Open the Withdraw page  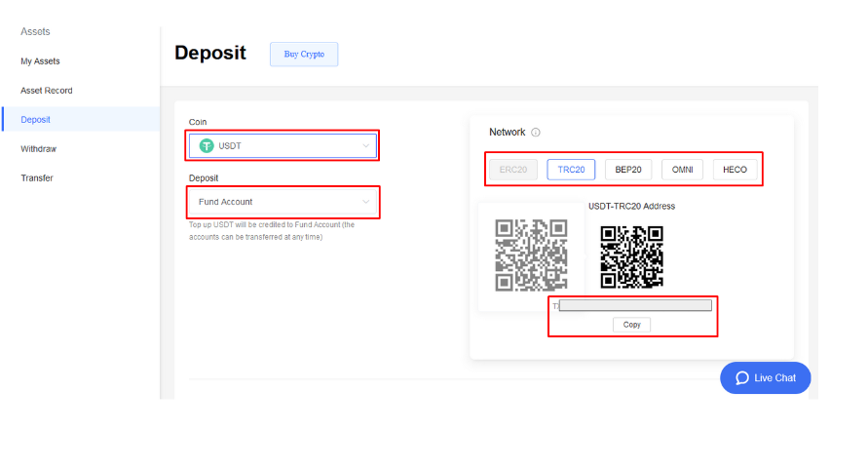pyautogui.click(x=38, y=149)
